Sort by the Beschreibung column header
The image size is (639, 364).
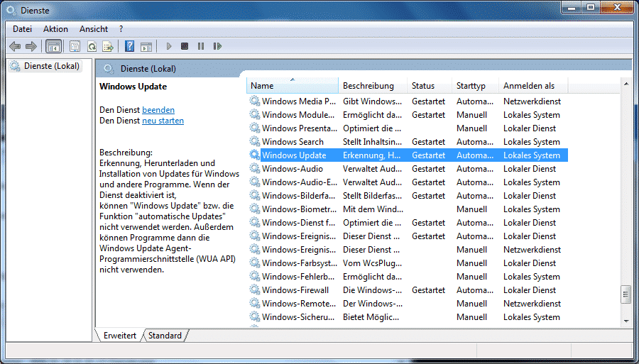tap(373, 86)
